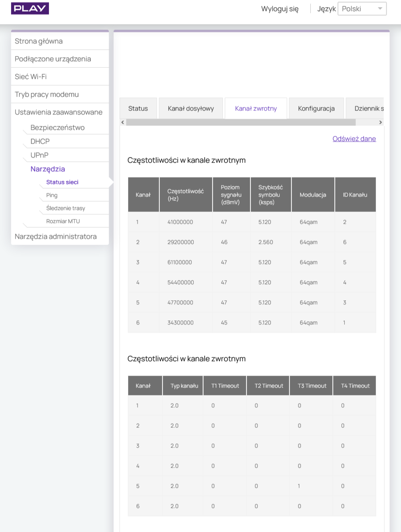Click the Odśwież dane link

point(354,139)
